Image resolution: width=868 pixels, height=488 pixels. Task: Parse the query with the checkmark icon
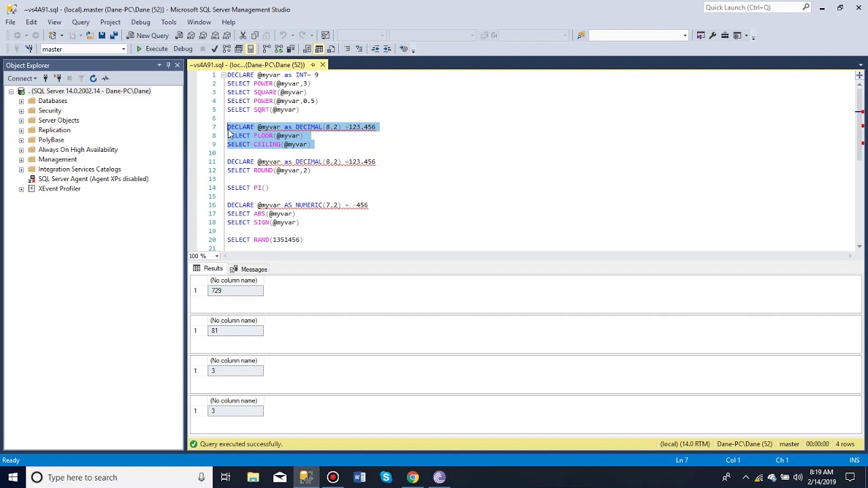[x=214, y=49]
